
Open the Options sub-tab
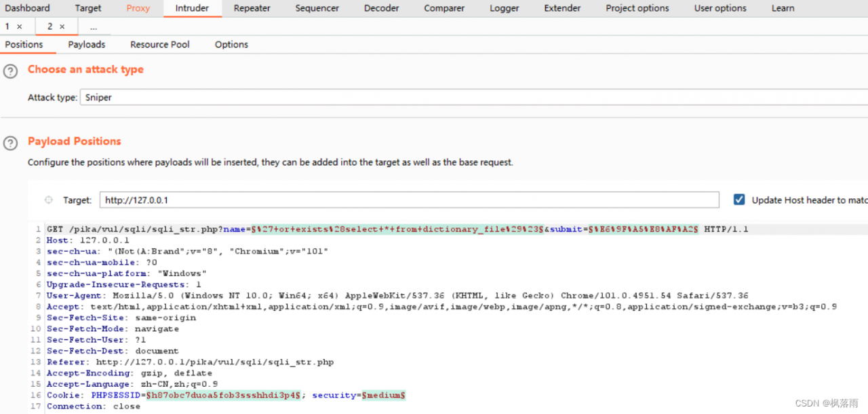pyautogui.click(x=232, y=44)
